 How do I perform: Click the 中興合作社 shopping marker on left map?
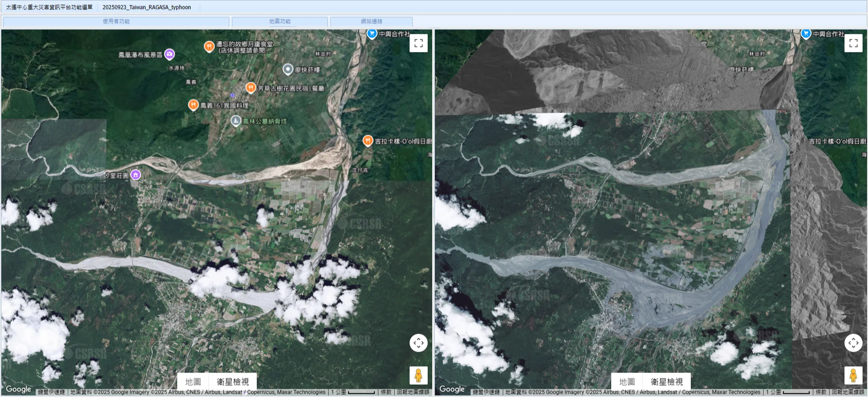pos(372,33)
